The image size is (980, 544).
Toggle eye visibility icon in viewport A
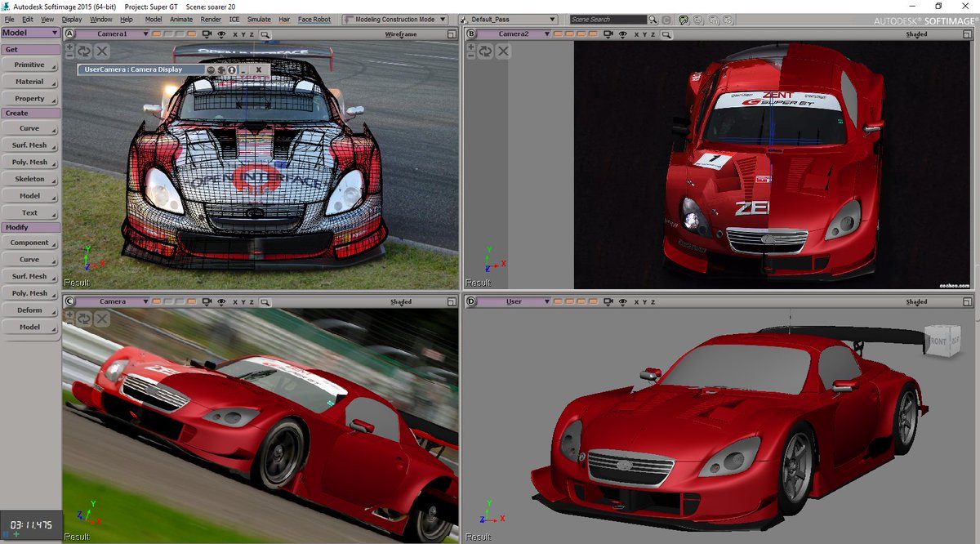(x=221, y=34)
